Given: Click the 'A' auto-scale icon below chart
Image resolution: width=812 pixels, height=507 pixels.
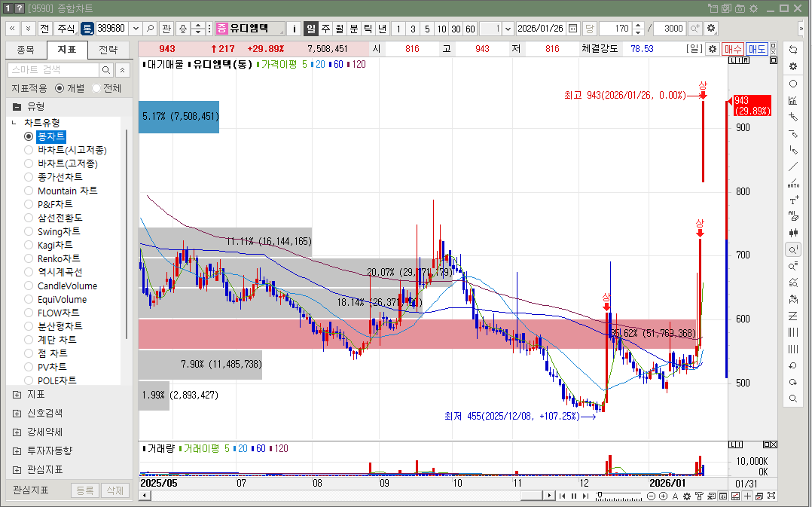Looking at the screenshot, I should pos(675,496).
